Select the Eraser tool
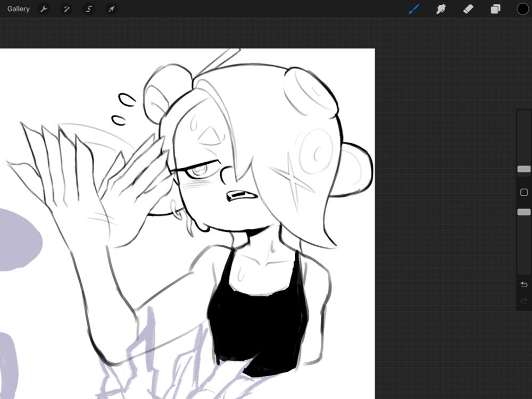The height and width of the screenshot is (399, 532). pyautogui.click(x=468, y=9)
